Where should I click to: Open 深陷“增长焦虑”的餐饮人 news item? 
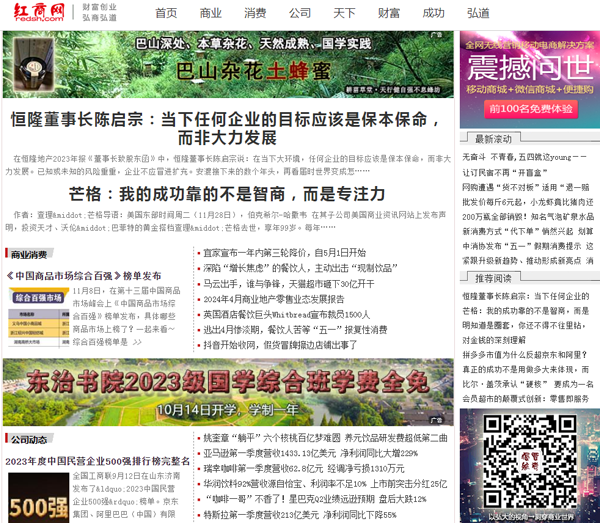(x=300, y=268)
